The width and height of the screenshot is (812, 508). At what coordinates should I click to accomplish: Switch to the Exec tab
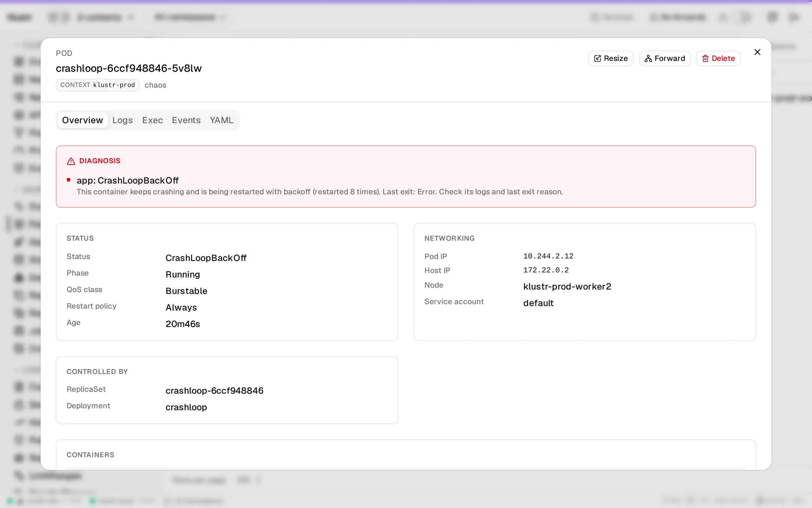click(152, 120)
